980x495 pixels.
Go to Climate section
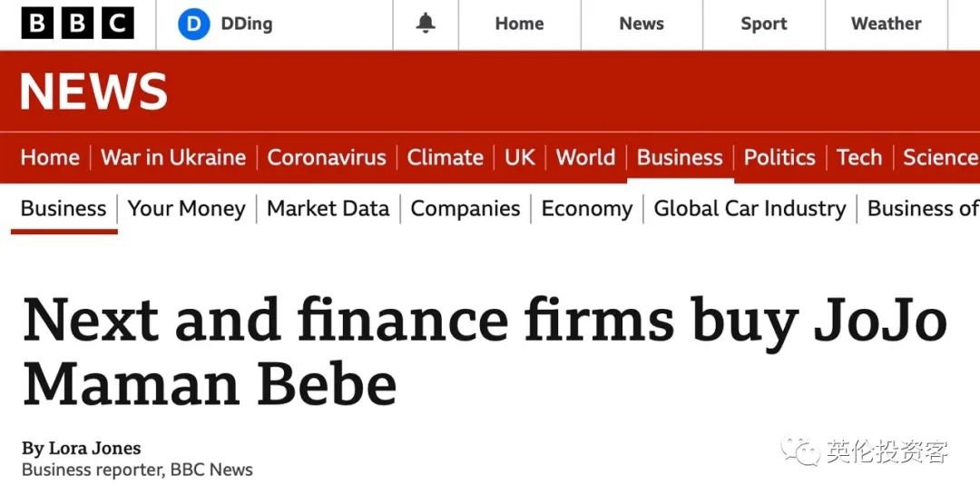coord(445,157)
